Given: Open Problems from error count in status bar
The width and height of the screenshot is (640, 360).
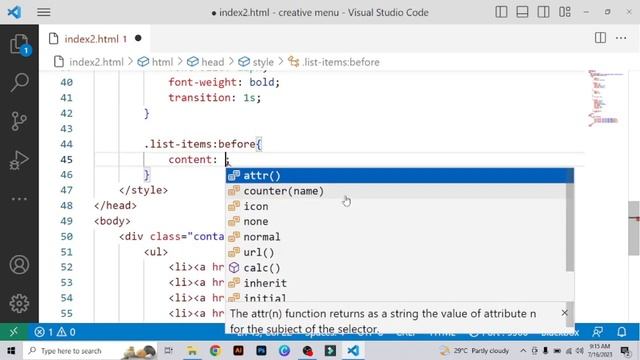Looking at the screenshot, I should 44,332.
